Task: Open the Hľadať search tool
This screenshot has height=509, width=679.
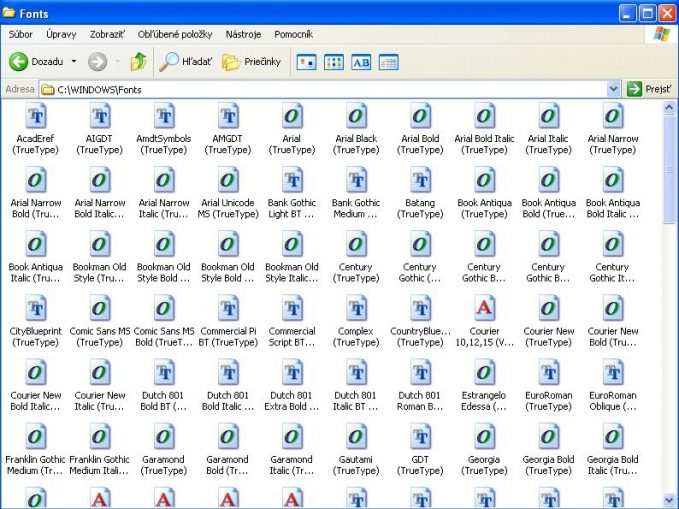Action: (x=185, y=62)
